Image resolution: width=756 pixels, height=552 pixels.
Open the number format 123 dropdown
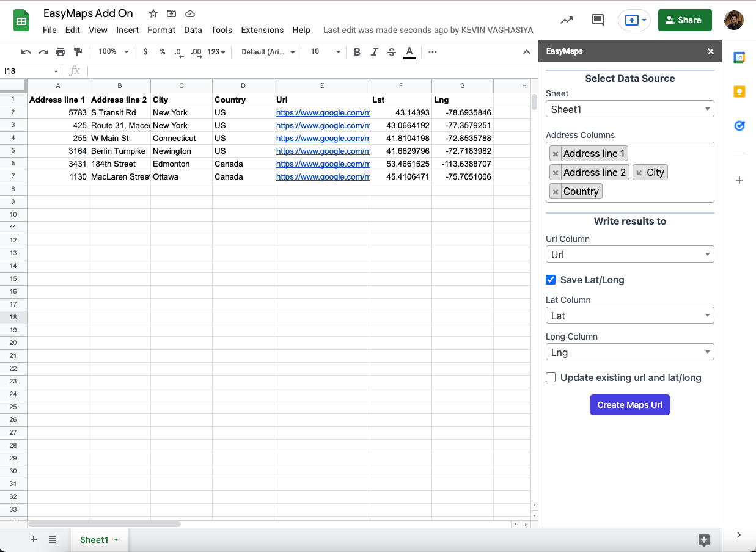216,52
